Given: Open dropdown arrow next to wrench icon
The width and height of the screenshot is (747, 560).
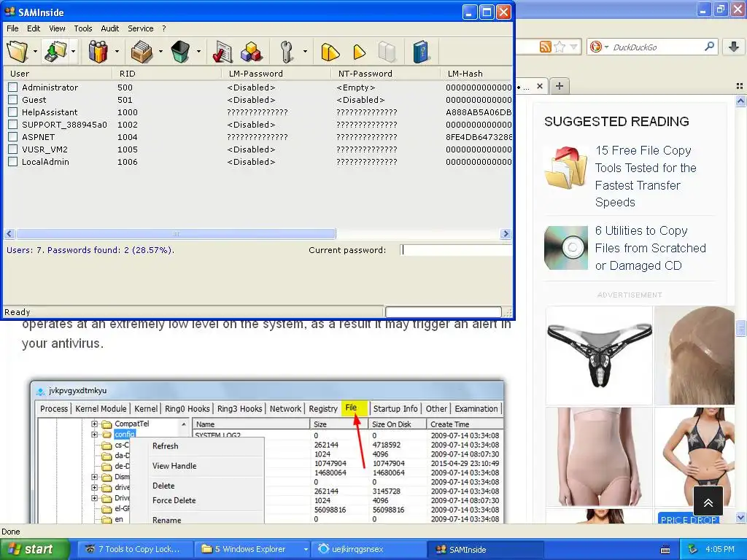Looking at the screenshot, I should click(305, 52).
